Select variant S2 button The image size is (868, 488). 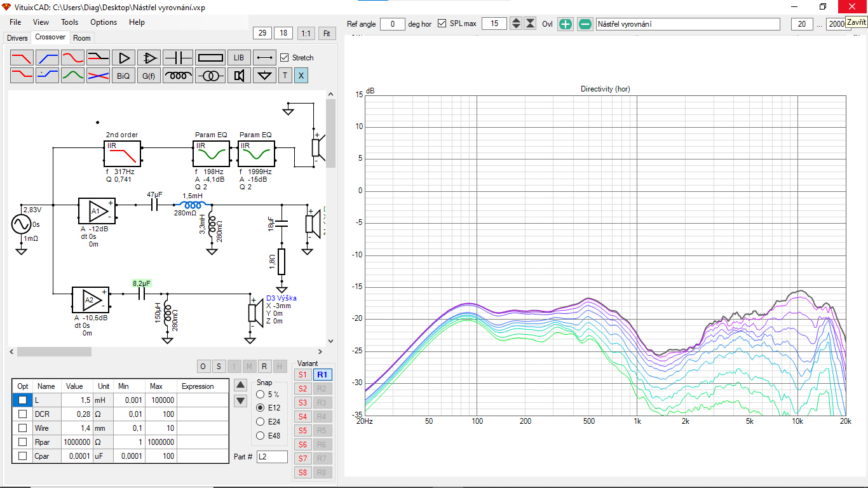[x=302, y=389]
